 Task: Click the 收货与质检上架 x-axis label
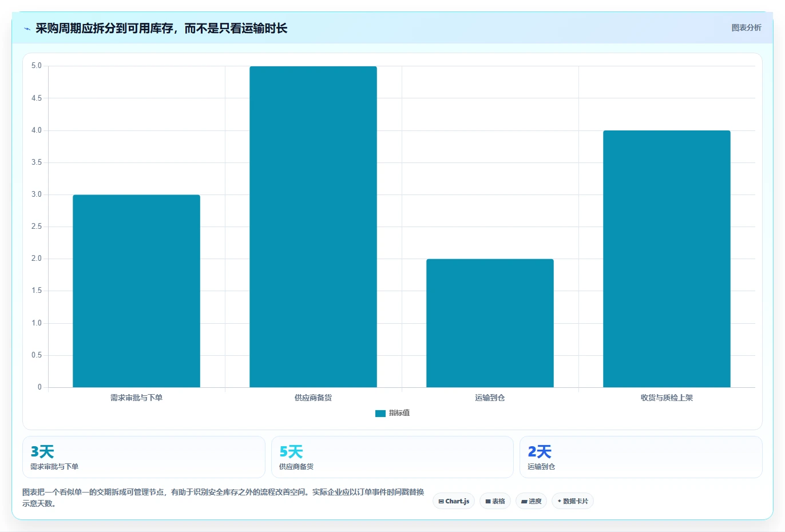pos(667,398)
